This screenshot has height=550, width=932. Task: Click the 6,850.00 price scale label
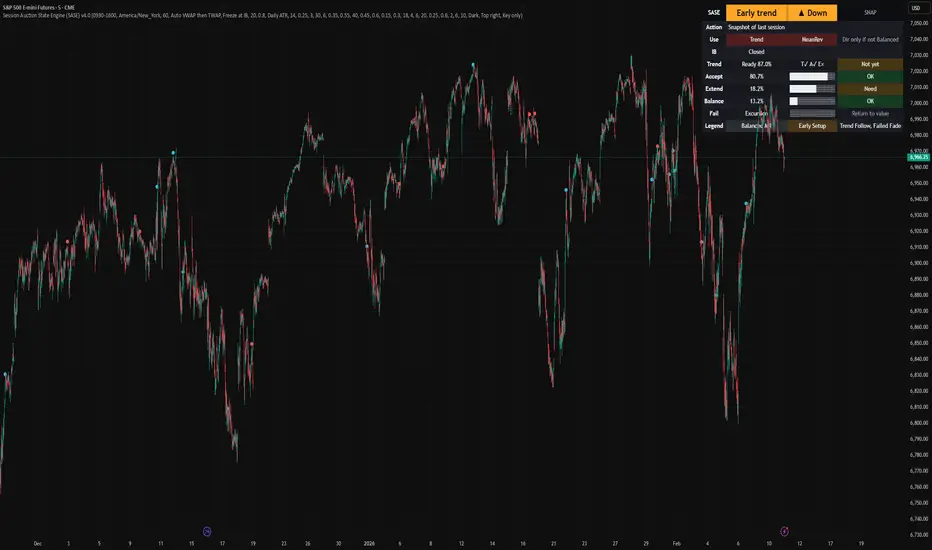pyautogui.click(x=918, y=343)
